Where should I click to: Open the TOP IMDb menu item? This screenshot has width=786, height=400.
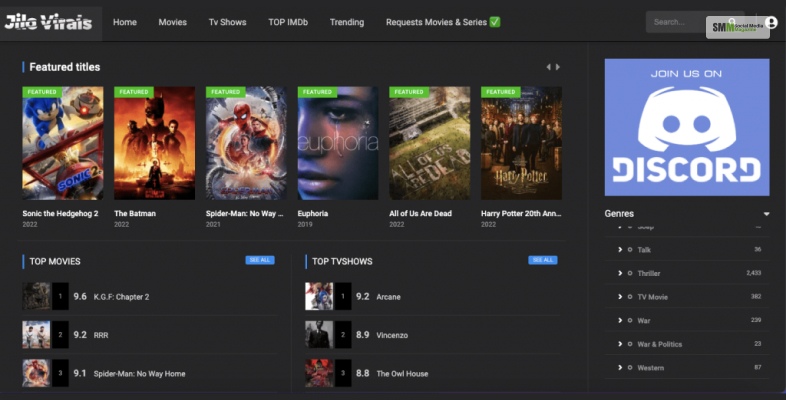pyautogui.click(x=288, y=22)
